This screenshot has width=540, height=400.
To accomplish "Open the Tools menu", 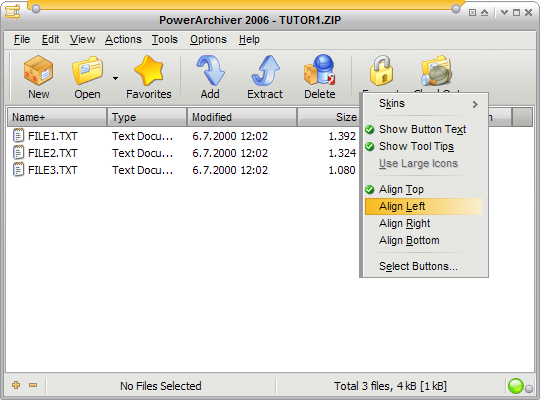I will (165, 39).
